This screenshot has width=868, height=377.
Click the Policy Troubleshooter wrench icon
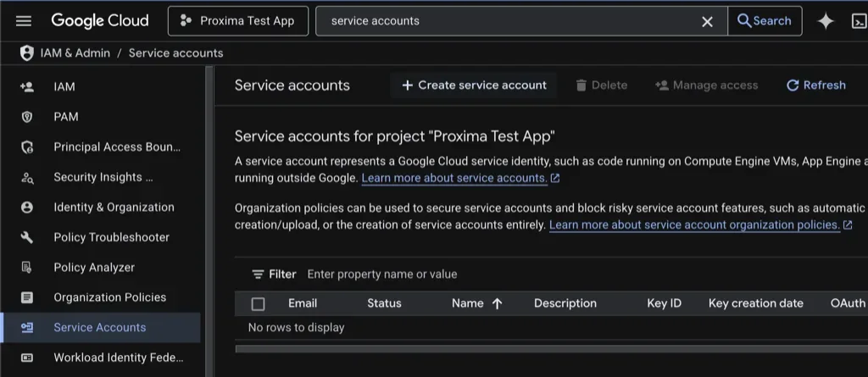tap(26, 237)
